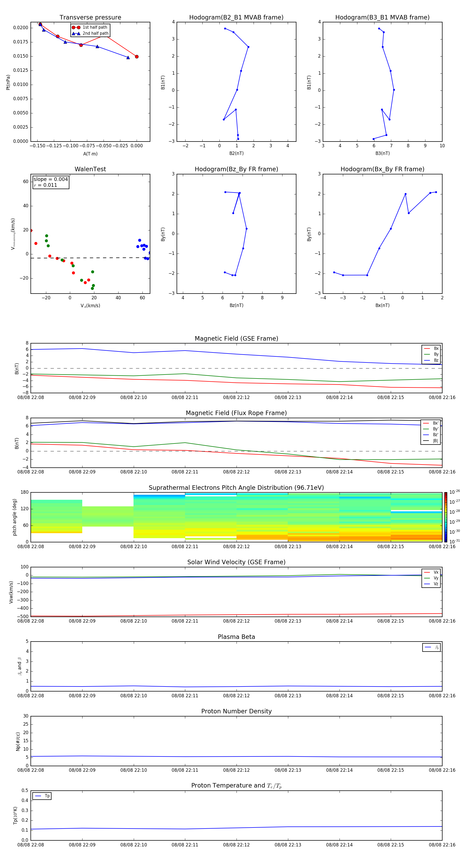473x868 pixels.
Task: Click the 'Plasma Beta' plot title
Action: point(236,637)
